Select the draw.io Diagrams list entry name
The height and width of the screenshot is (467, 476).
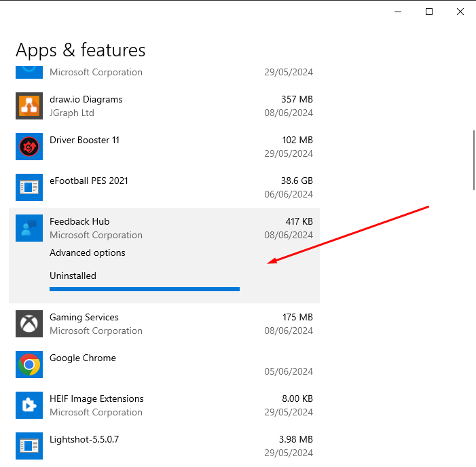[86, 99]
